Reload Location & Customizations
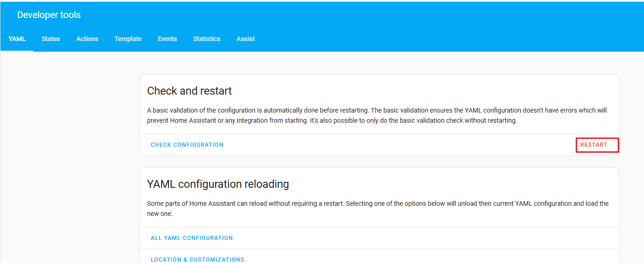This screenshot has width=644, height=263. click(197, 260)
